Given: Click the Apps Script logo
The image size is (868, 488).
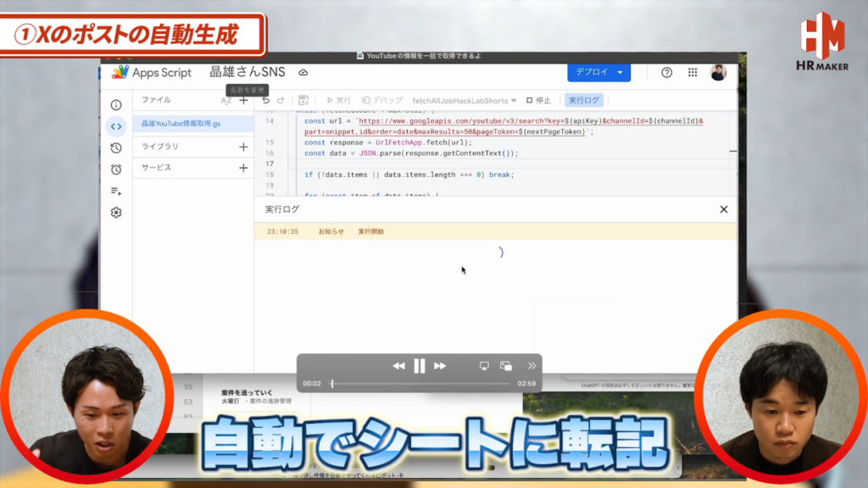Looking at the screenshot, I should [120, 73].
